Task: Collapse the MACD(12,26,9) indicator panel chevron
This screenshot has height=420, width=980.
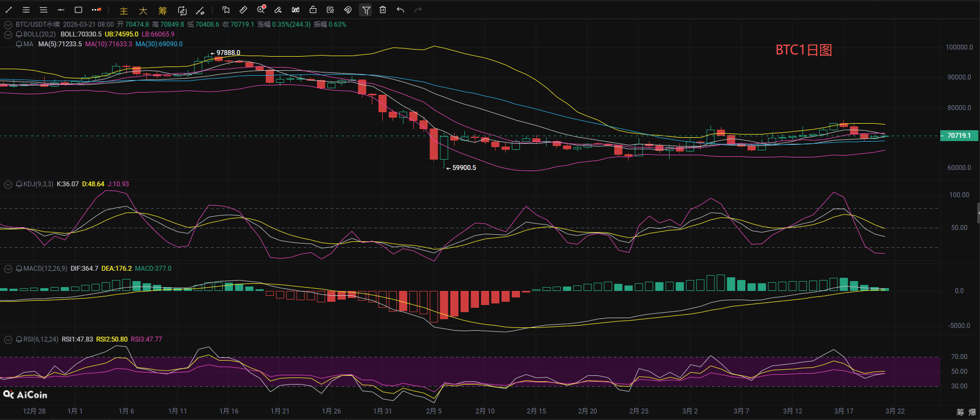Action: click(8, 269)
